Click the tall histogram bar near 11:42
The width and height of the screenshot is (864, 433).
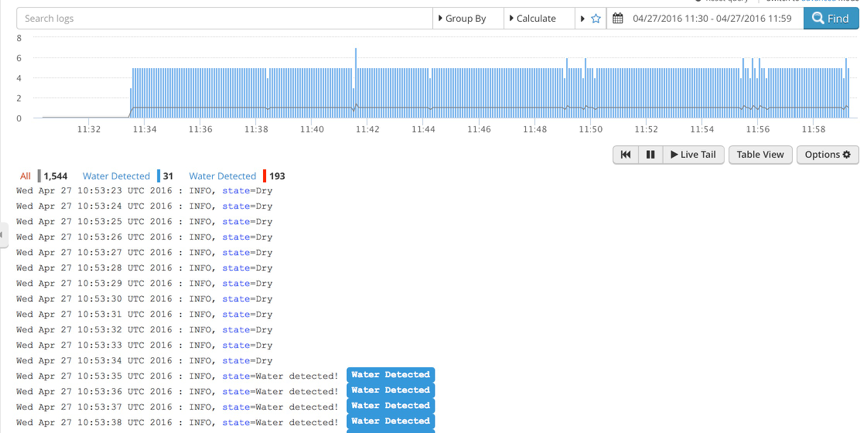[x=355, y=82]
